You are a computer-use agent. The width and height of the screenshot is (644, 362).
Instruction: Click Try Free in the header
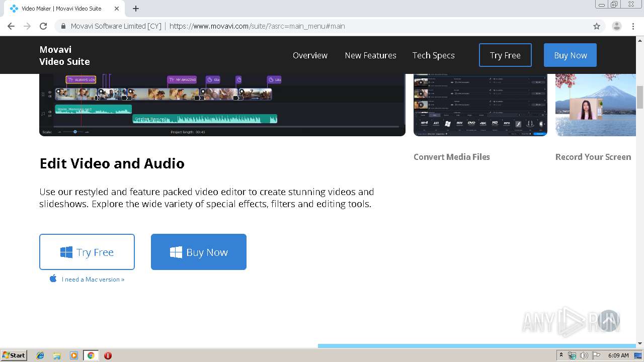point(505,55)
